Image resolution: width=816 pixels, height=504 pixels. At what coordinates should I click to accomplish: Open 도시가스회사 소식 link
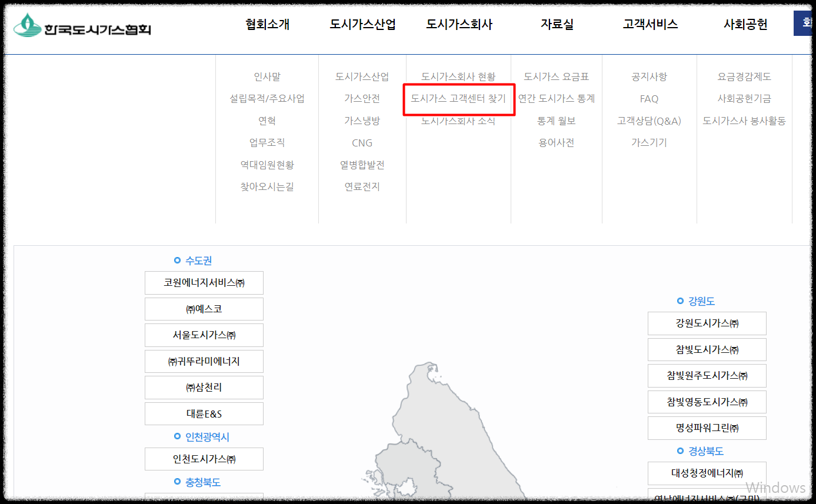459,121
